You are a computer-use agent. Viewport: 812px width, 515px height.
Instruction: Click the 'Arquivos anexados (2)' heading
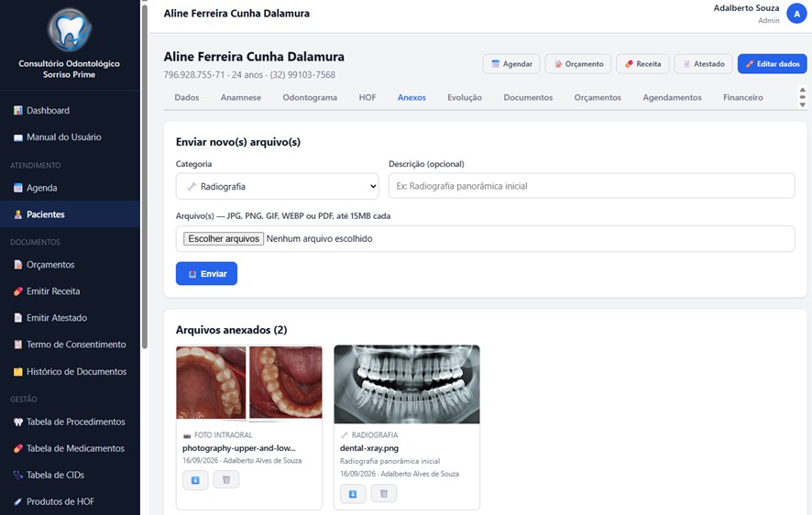(x=232, y=330)
